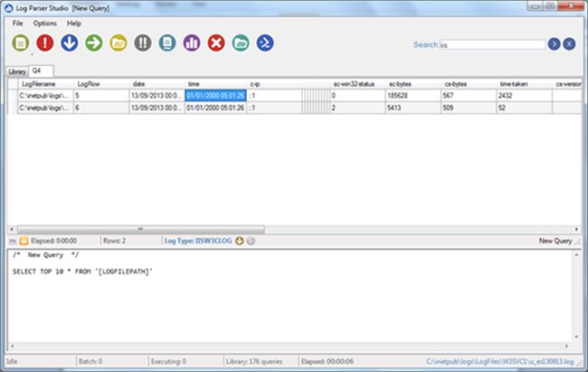
Task: Click the query editor scroll up arrow
Action: [x=576, y=255]
